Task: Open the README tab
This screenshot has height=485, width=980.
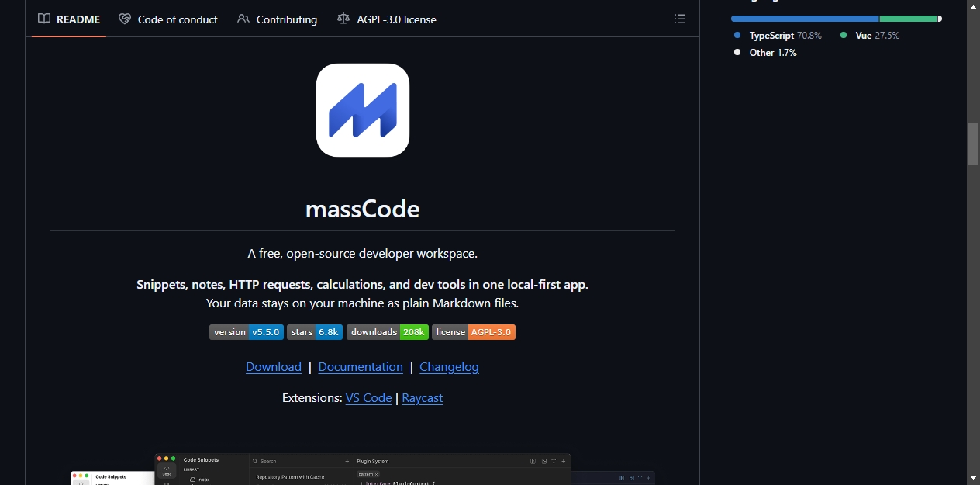Action: click(x=69, y=19)
